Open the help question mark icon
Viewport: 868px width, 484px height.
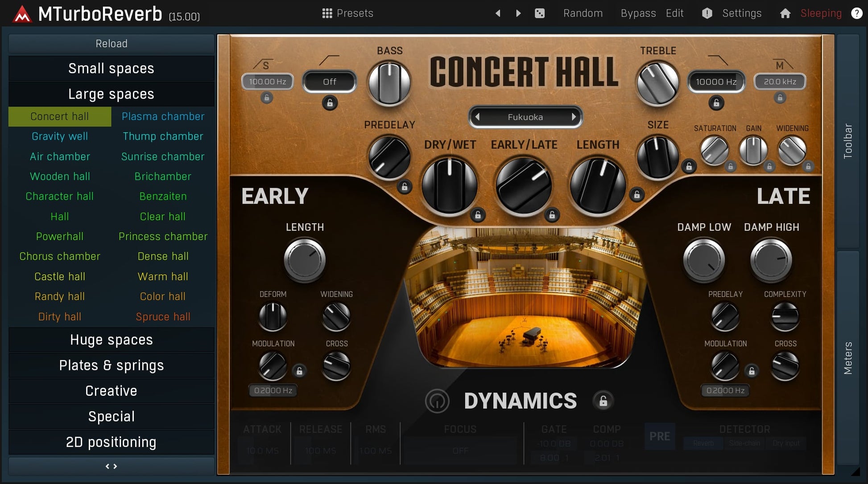click(856, 13)
